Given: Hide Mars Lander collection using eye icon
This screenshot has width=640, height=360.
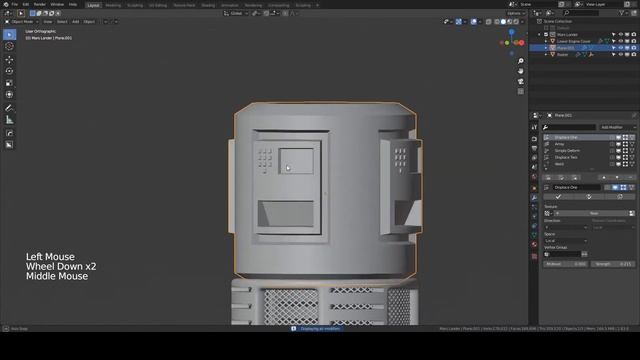Looking at the screenshot, I should coord(620,35).
